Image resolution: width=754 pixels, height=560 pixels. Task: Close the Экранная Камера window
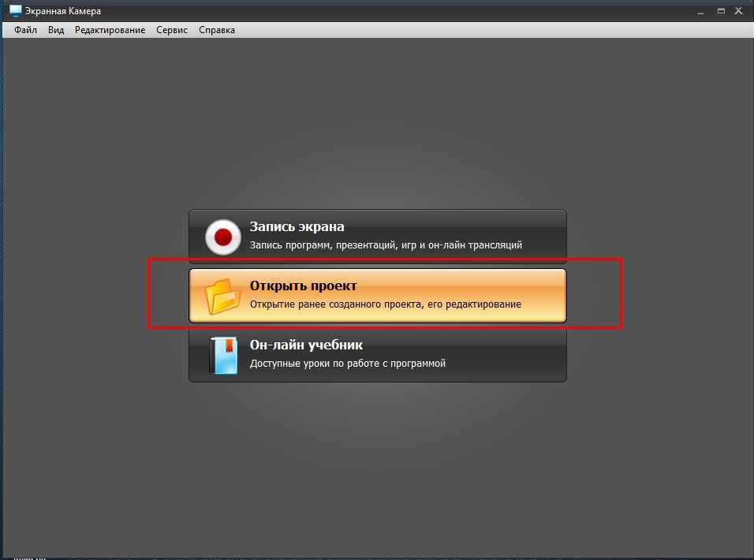click(x=741, y=11)
